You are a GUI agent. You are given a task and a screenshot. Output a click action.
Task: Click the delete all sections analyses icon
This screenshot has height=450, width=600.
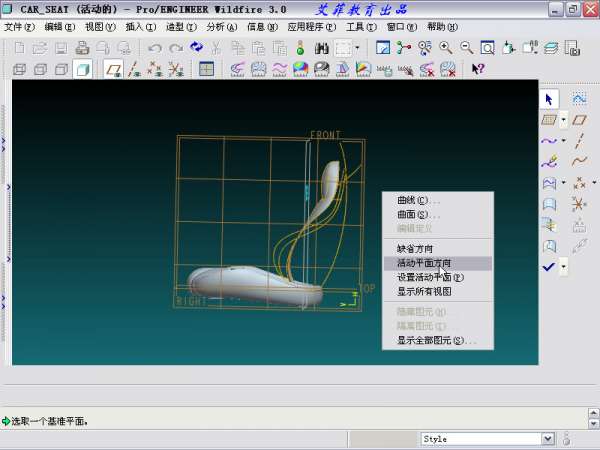tap(448, 69)
